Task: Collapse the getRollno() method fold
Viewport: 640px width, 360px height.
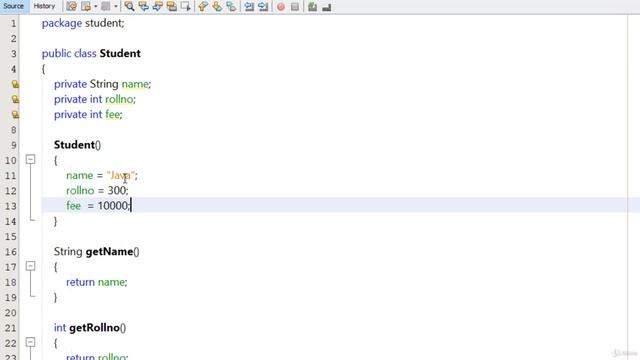Action: [x=30, y=342]
